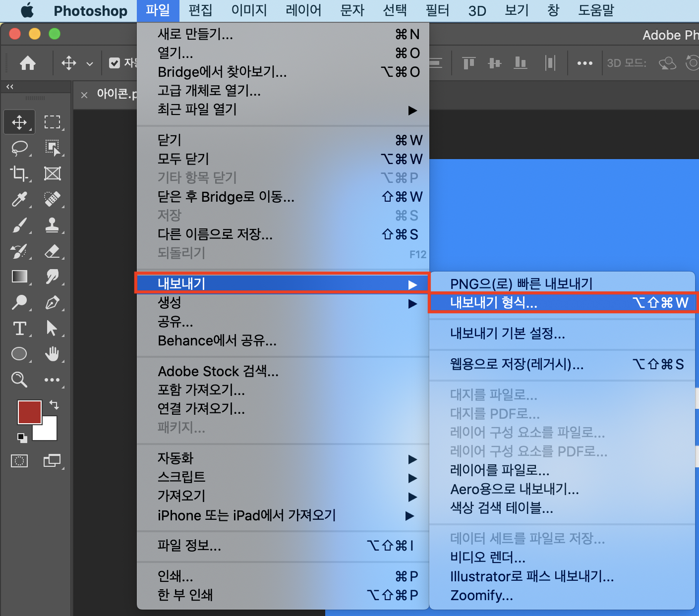
Task: Select the Move tool in the toolbox
Action: tap(19, 122)
